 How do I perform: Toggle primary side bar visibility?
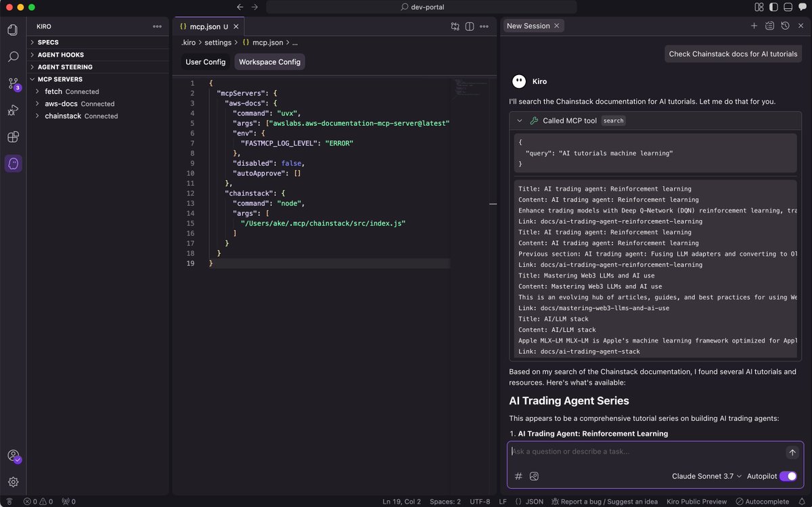773,7
